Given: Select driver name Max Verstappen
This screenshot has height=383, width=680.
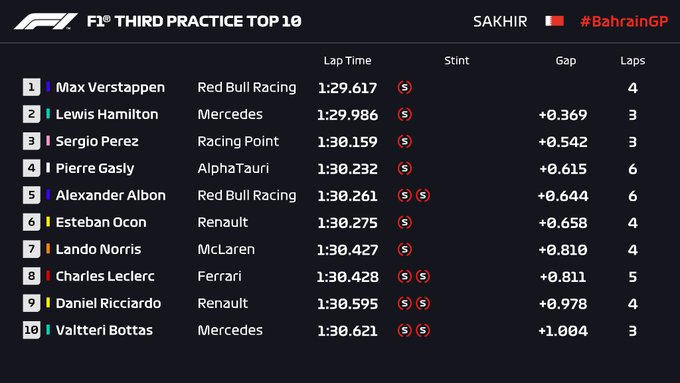Looking at the screenshot, I should tap(110, 88).
